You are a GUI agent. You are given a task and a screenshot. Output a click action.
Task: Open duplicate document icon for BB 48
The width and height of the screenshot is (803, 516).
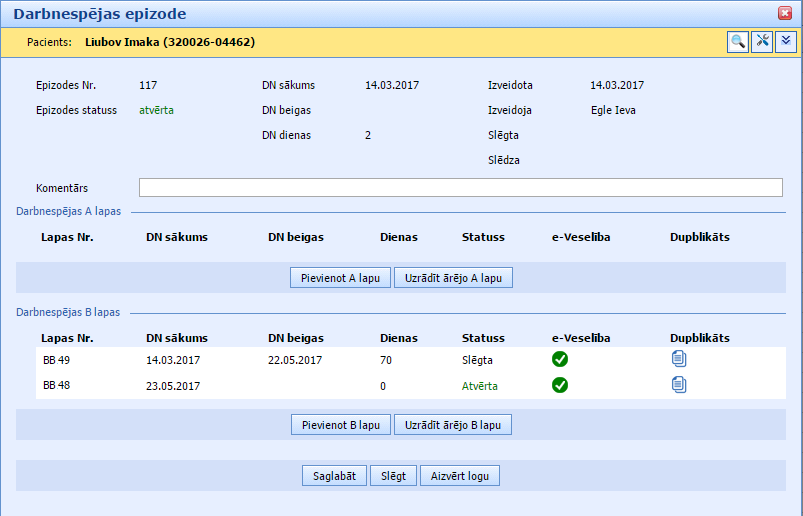pos(679,385)
